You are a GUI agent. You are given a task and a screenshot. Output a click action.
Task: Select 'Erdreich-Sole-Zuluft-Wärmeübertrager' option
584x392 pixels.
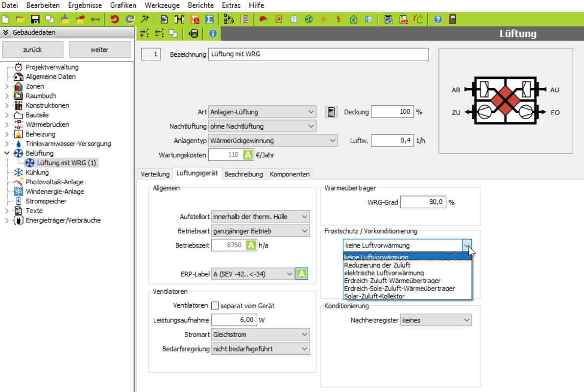[407, 289]
